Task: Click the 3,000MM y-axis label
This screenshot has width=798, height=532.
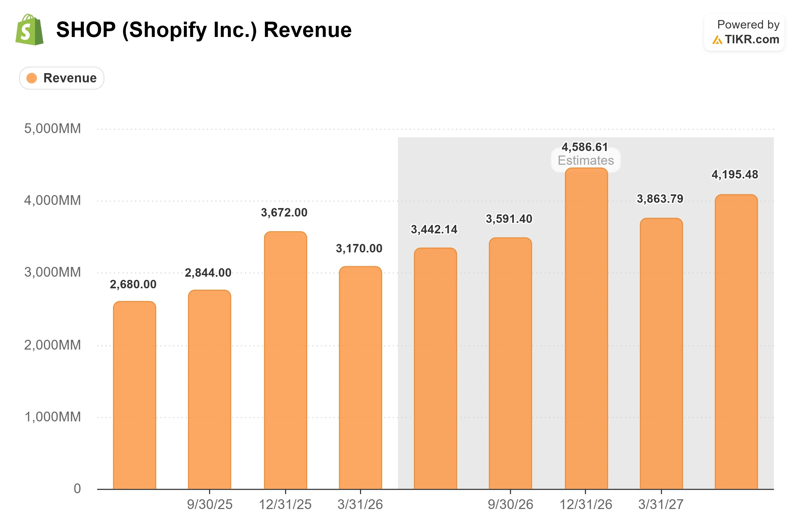Action: coord(53,272)
